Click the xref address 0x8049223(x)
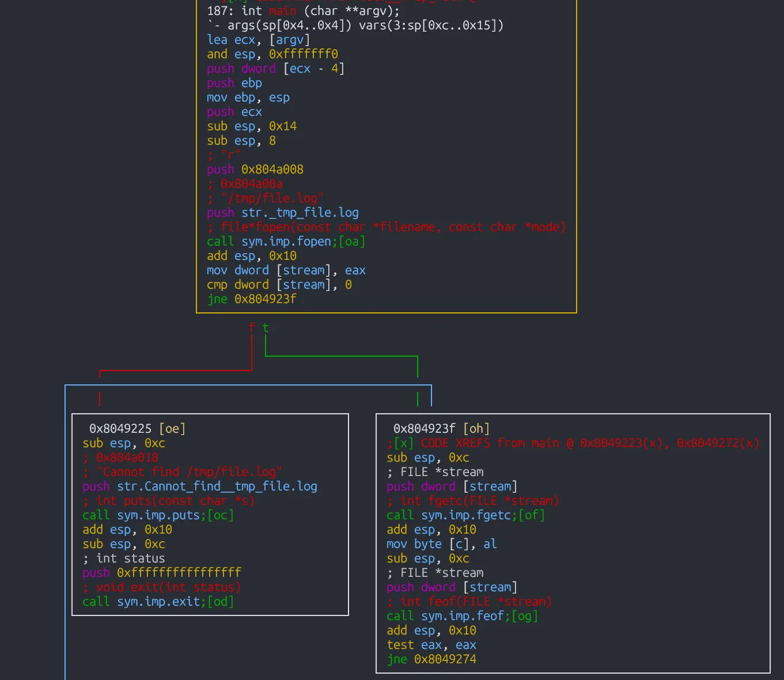This screenshot has width=784, height=680. (621, 443)
